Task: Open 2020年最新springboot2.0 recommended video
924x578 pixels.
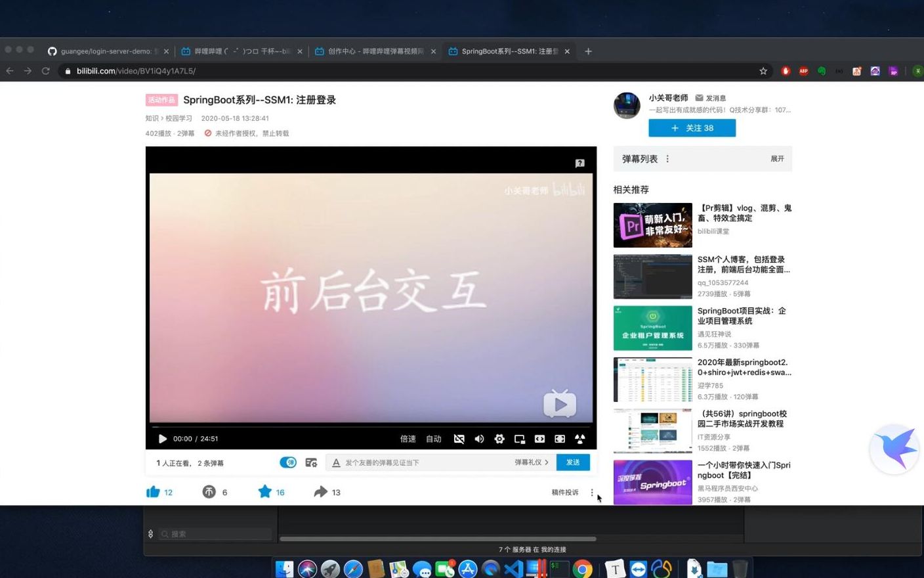Action: pos(744,367)
